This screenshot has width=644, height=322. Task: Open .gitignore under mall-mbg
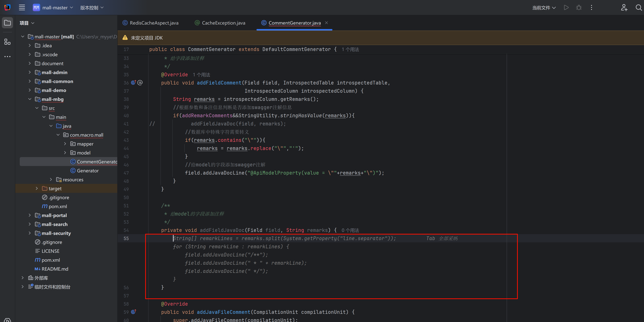coord(59,197)
